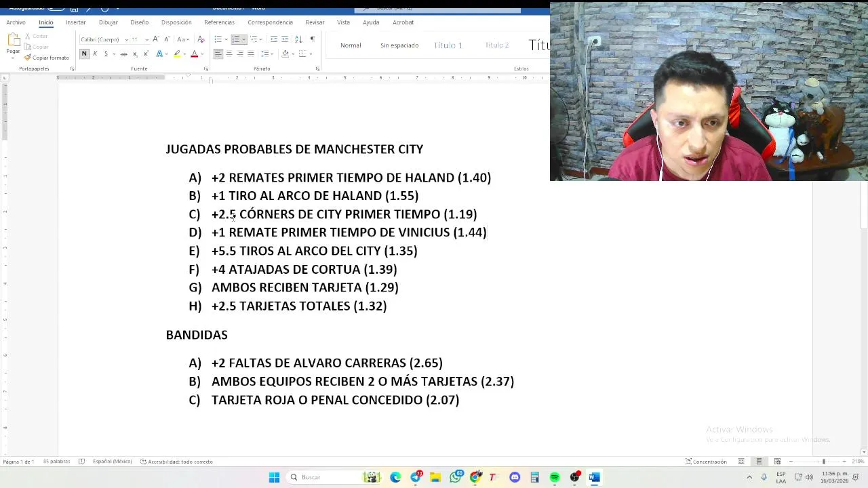
Task: Switch to Dibujar tab
Action: pyautogui.click(x=108, y=22)
